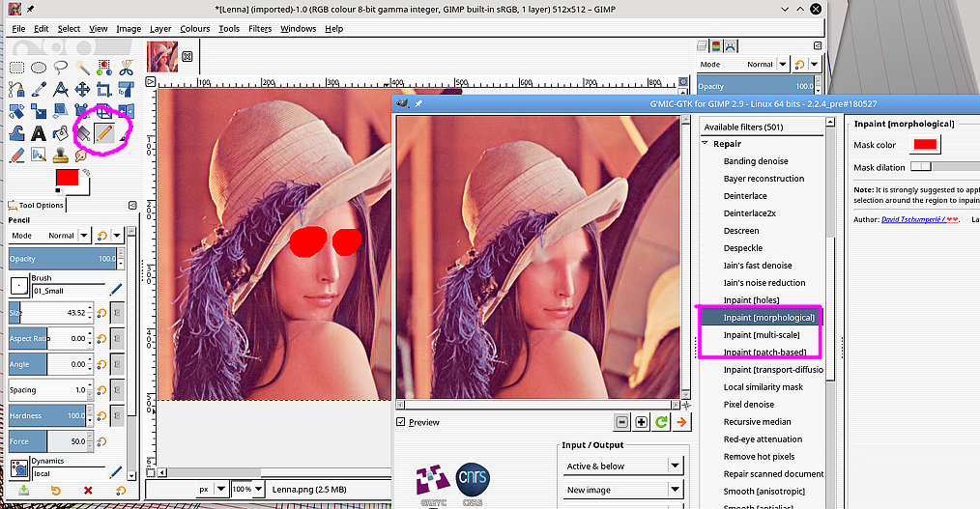Save tool preset with green arrow icon
Image resolution: width=980 pixels, height=509 pixels.
[23, 491]
